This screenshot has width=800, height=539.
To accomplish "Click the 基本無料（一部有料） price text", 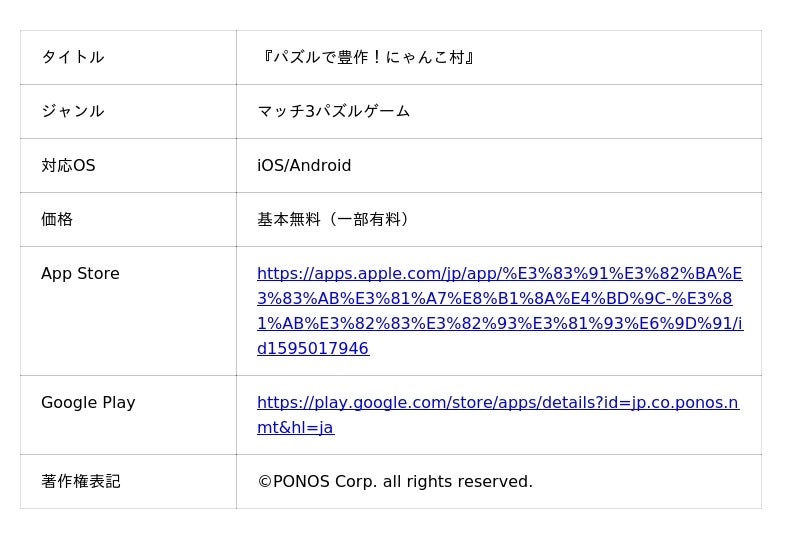I will point(333,220).
